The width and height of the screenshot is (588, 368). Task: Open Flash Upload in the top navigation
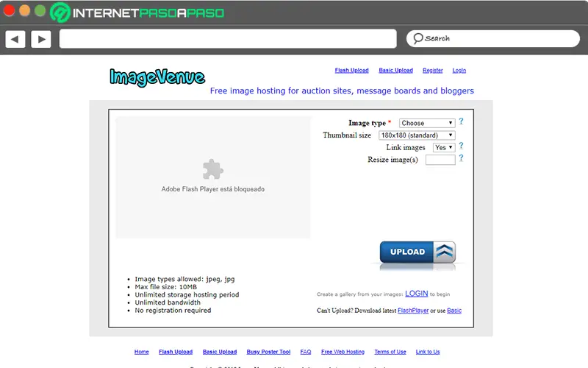coord(352,70)
